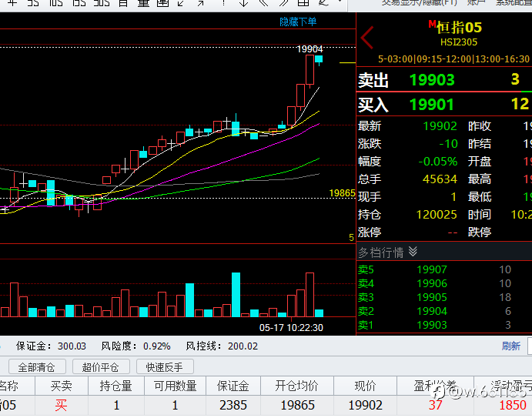Image resolution: width=532 pixels, height=418 pixels.
Task: Click the 持仓 value 120025
Action: pyautogui.click(x=437, y=215)
